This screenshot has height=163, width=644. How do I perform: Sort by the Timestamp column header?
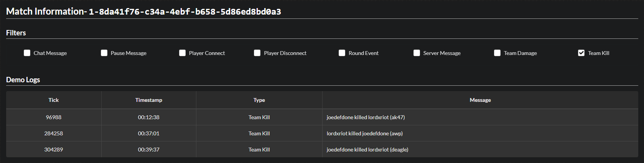click(149, 100)
